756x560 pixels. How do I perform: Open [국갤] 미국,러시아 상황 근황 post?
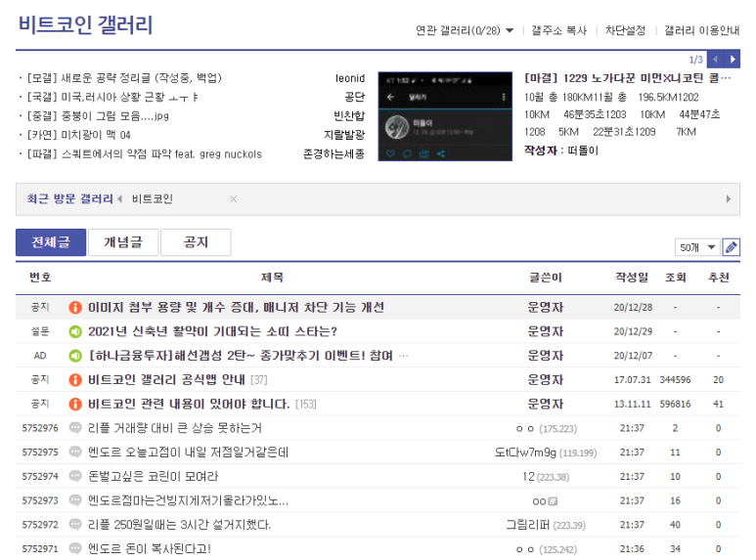click(112, 97)
